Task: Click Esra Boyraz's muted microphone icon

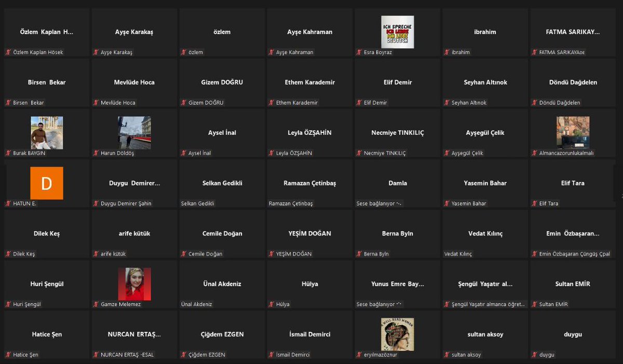Action: (x=359, y=52)
